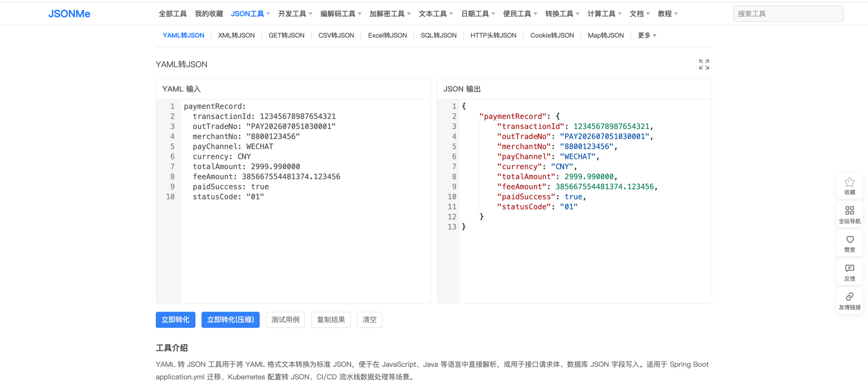The height and width of the screenshot is (387, 868).
Task: Click the 赞赏 heart icon
Action: [x=849, y=243]
